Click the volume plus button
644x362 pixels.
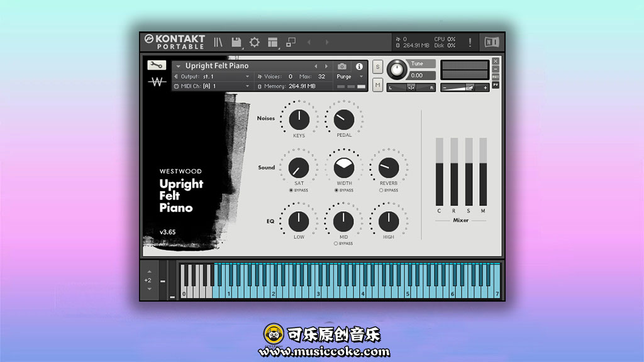[x=485, y=87]
